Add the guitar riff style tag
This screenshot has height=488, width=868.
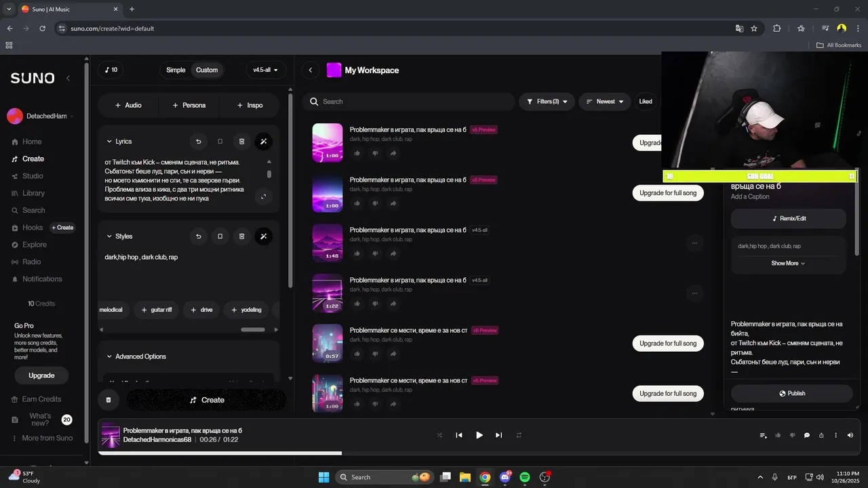[x=156, y=310]
